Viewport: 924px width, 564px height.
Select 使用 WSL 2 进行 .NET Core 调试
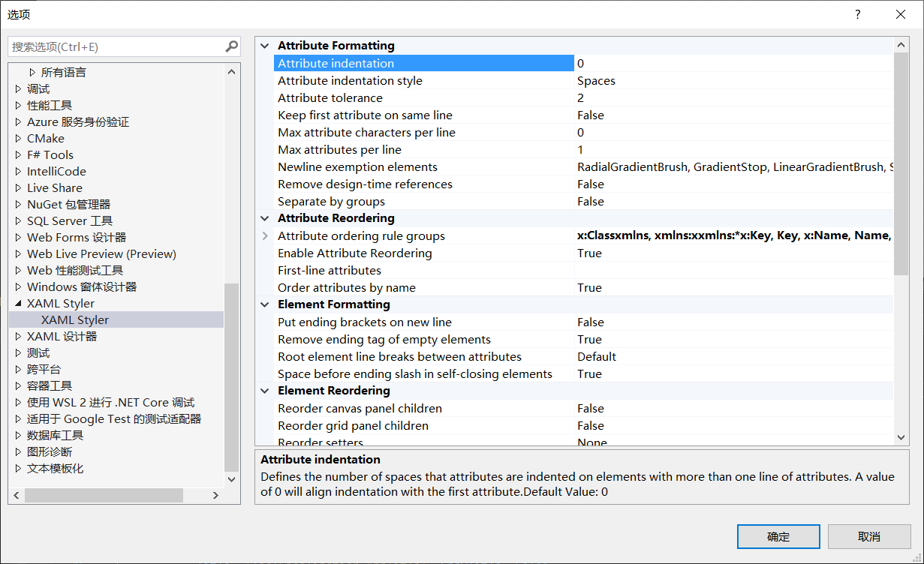pyautogui.click(x=111, y=403)
